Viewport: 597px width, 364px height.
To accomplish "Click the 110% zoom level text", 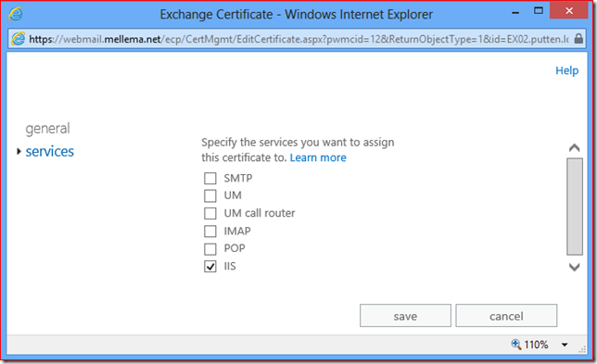I will [536, 345].
